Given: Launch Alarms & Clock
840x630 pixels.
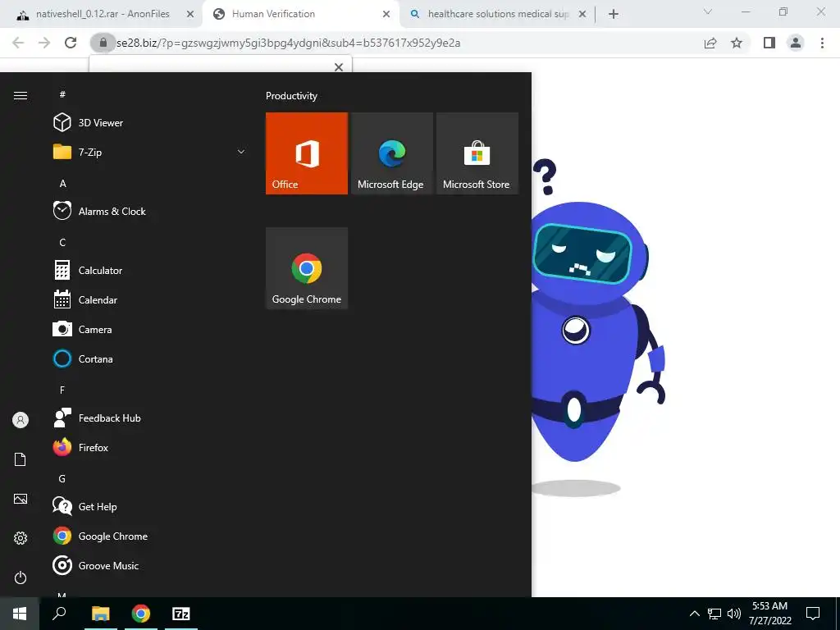Looking at the screenshot, I should pyautogui.click(x=150, y=211).
